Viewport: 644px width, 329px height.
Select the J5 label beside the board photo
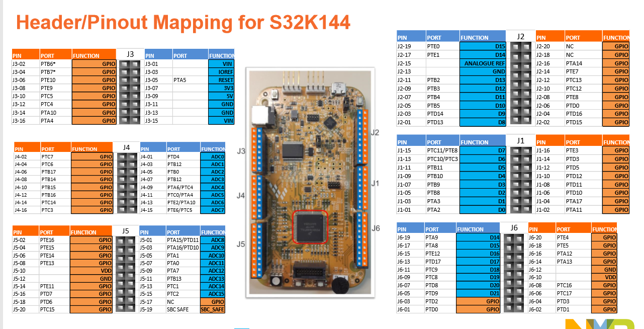tap(241, 244)
